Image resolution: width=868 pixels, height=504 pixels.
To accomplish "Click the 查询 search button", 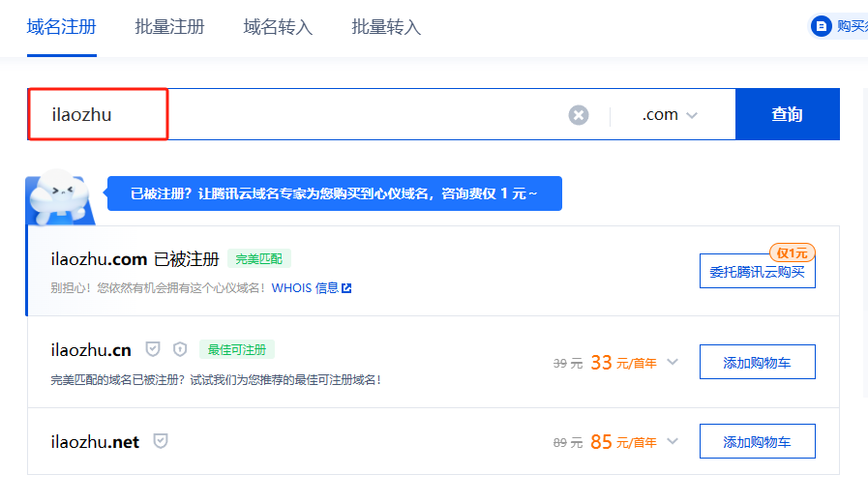I will pos(787,114).
